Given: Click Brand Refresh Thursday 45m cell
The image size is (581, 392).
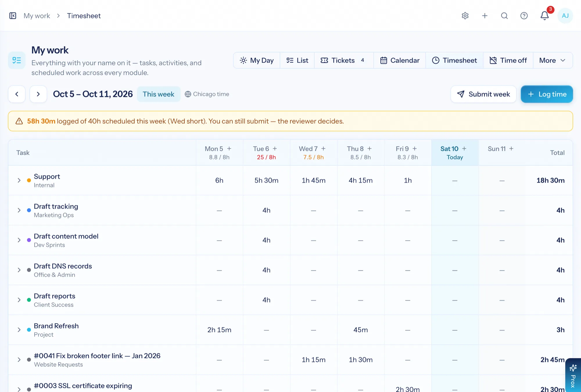Looking at the screenshot, I should (x=361, y=330).
